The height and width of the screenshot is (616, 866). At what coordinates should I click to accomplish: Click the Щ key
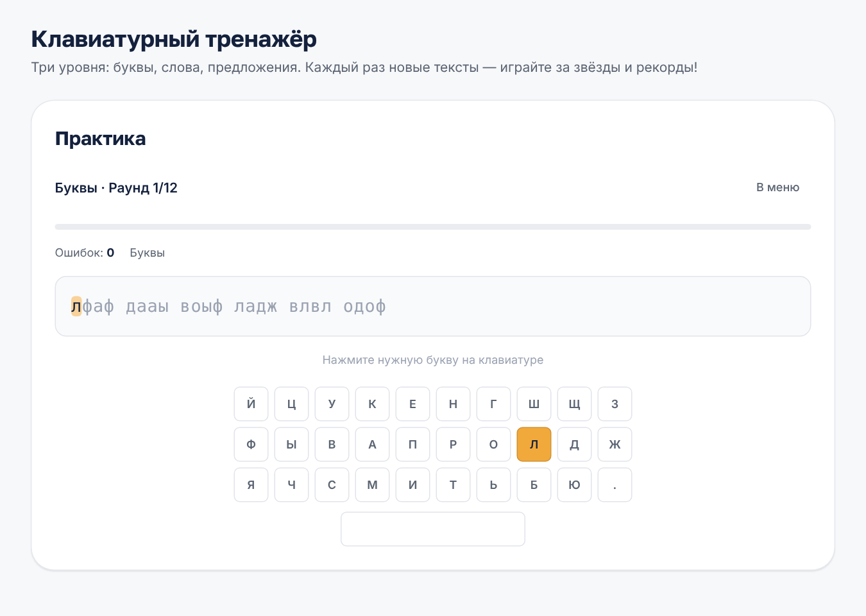tap(574, 404)
